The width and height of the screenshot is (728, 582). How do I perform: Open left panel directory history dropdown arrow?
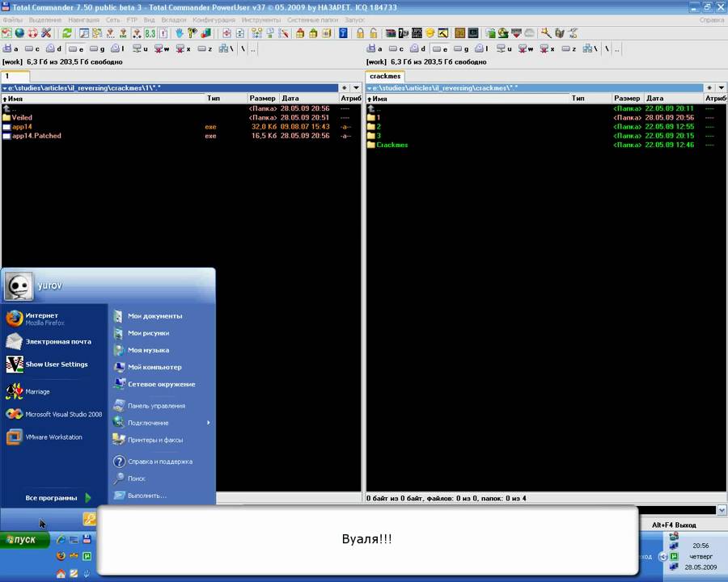[356, 88]
